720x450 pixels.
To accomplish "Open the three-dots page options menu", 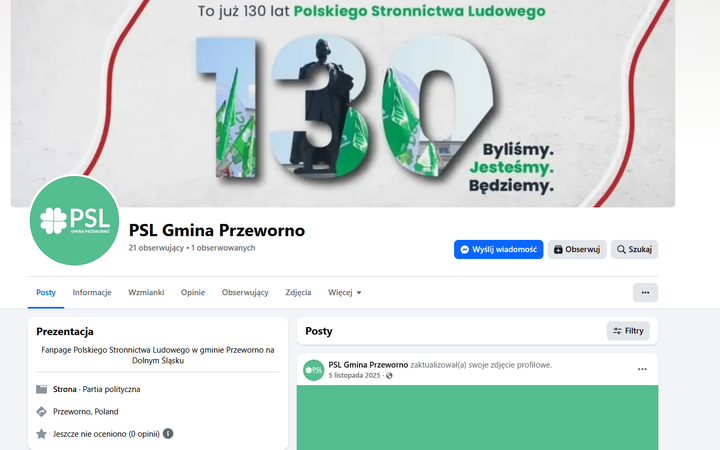I will pyautogui.click(x=645, y=292).
